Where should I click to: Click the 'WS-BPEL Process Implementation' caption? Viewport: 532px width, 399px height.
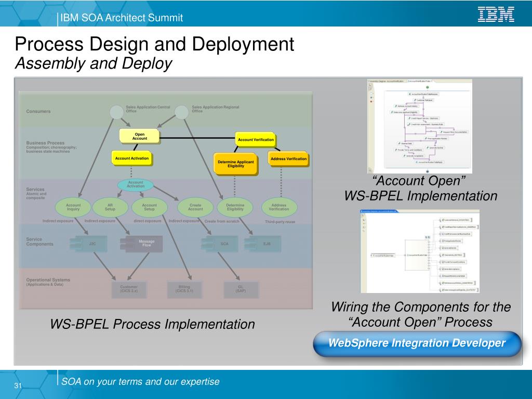pos(152,324)
